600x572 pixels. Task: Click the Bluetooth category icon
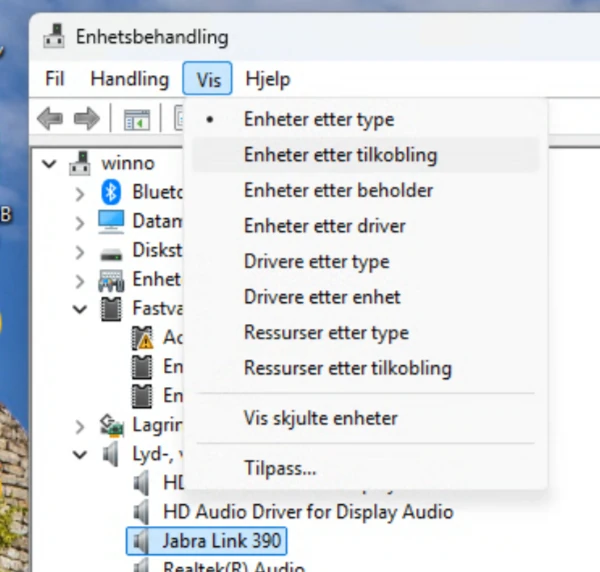[111, 192]
